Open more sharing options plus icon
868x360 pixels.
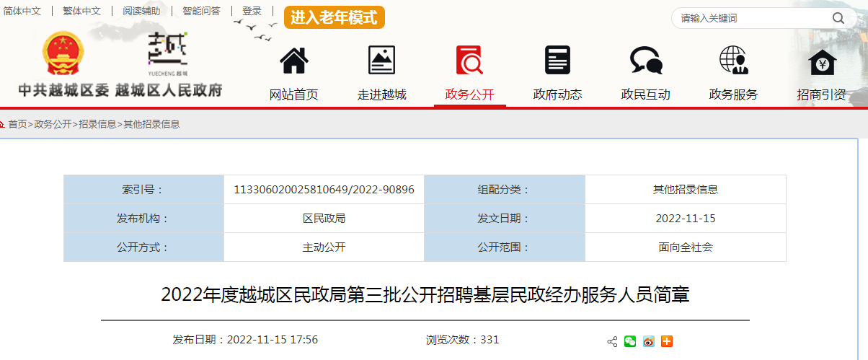pos(667,341)
